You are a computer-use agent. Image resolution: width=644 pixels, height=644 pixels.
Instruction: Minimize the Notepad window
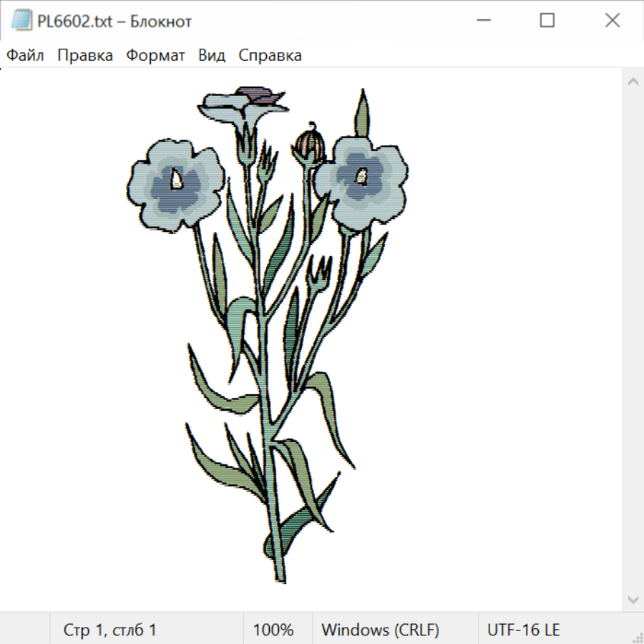click(x=482, y=21)
